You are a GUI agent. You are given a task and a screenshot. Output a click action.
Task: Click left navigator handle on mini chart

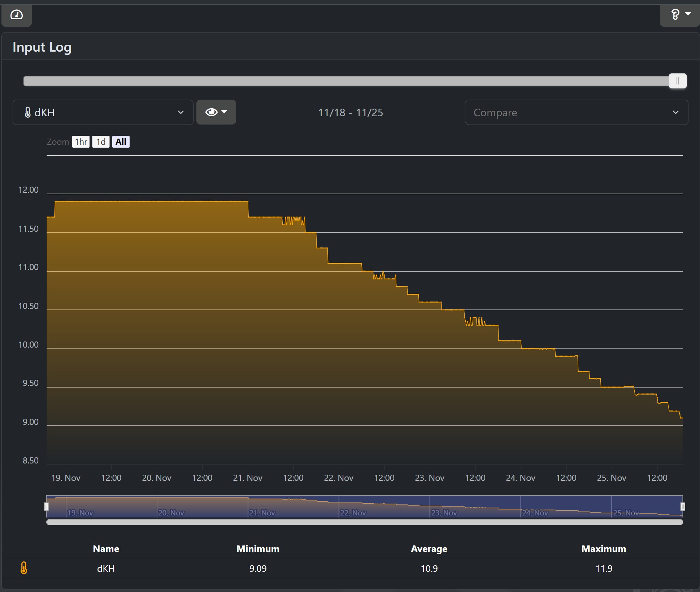tap(47, 506)
